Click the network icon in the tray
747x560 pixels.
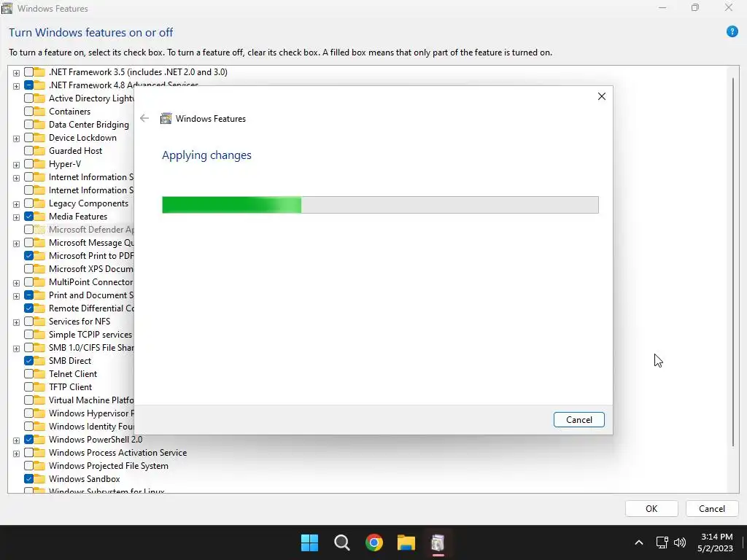point(662,542)
